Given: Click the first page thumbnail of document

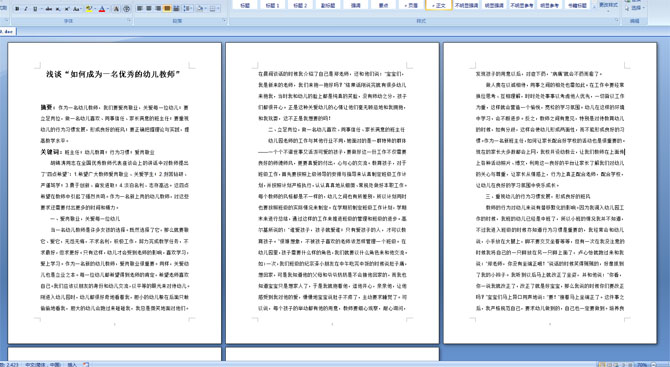Looking at the screenshot, I should point(115,193).
